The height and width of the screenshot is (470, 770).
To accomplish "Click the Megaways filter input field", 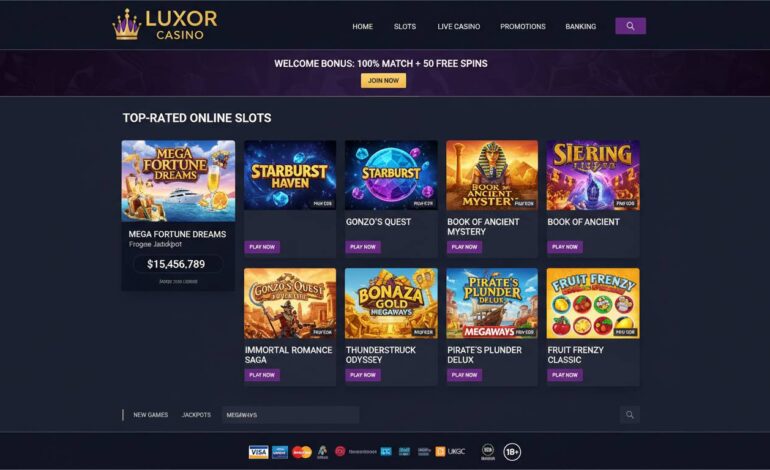I will [x=290, y=415].
